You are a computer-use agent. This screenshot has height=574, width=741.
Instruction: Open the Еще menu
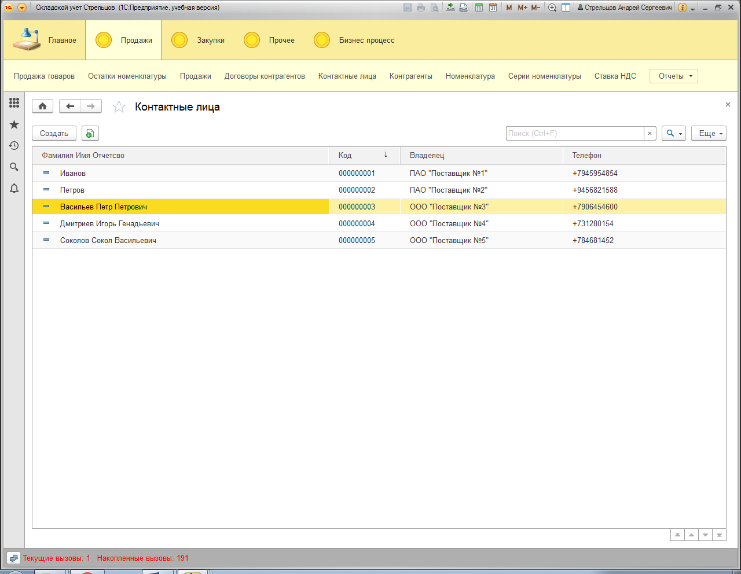pos(709,133)
